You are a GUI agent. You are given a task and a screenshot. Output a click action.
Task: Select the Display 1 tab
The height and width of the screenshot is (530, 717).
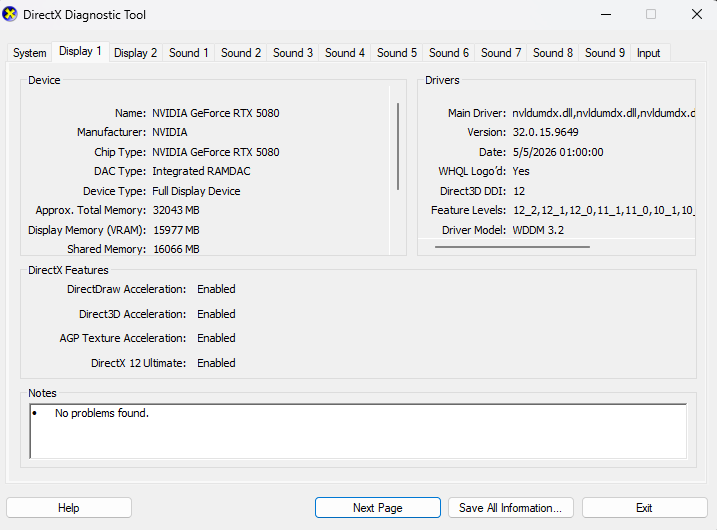[80, 52]
